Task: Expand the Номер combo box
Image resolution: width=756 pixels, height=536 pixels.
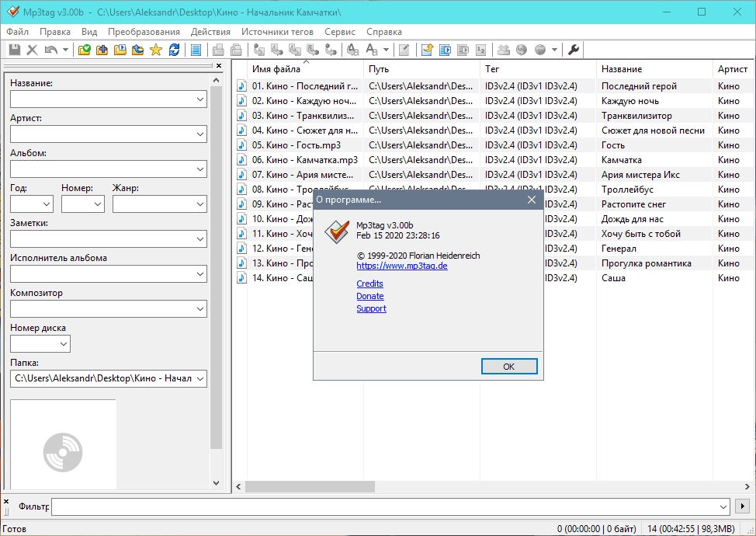Action: 98,204
